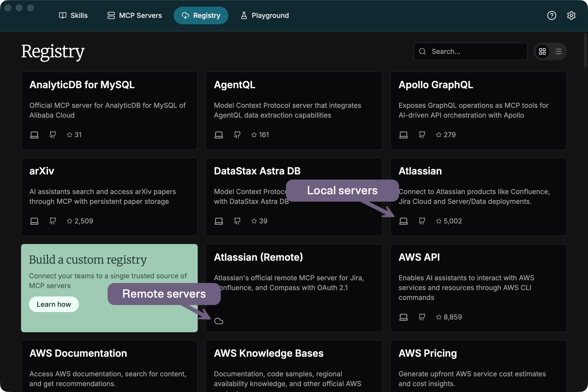Open settings gear icon
The image size is (588, 392).
[571, 15]
